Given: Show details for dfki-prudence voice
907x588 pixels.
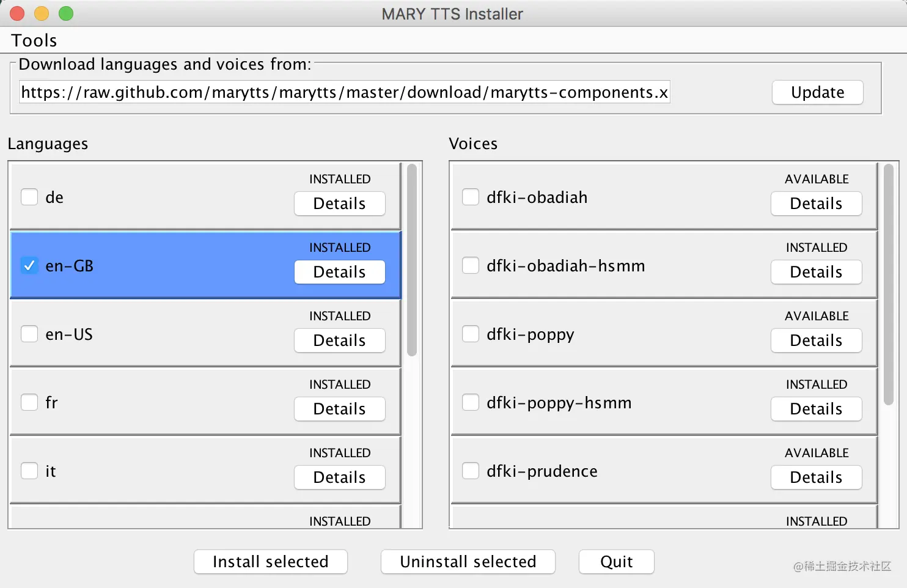Looking at the screenshot, I should (816, 477).
